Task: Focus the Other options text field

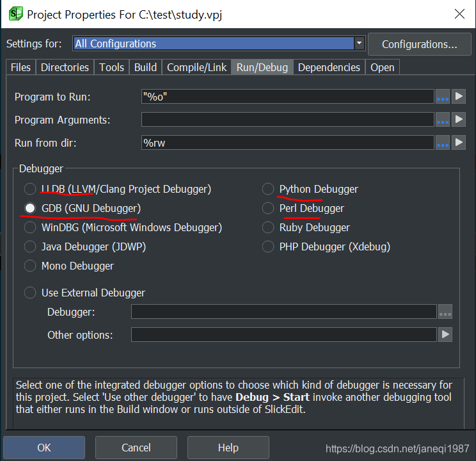Action: (x=284, y=335)
